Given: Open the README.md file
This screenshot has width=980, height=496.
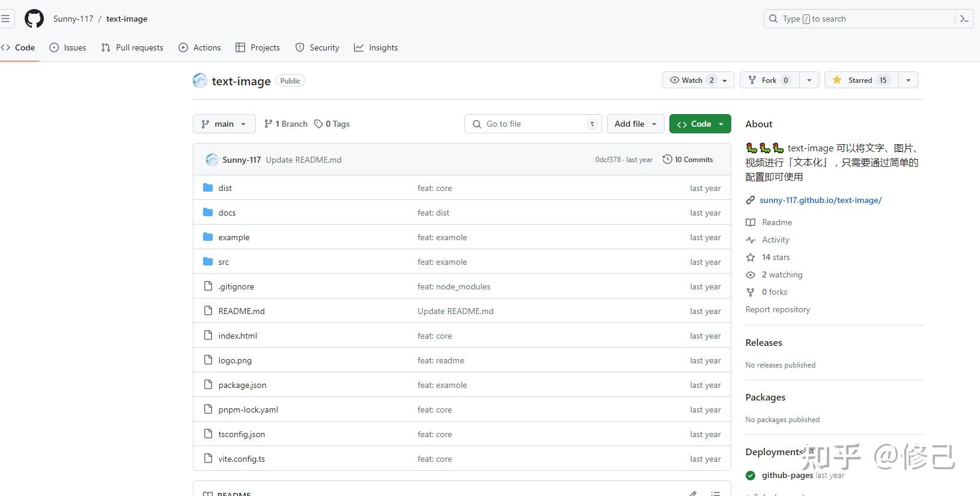Looking at the screenshot, I should click(242, 311).
